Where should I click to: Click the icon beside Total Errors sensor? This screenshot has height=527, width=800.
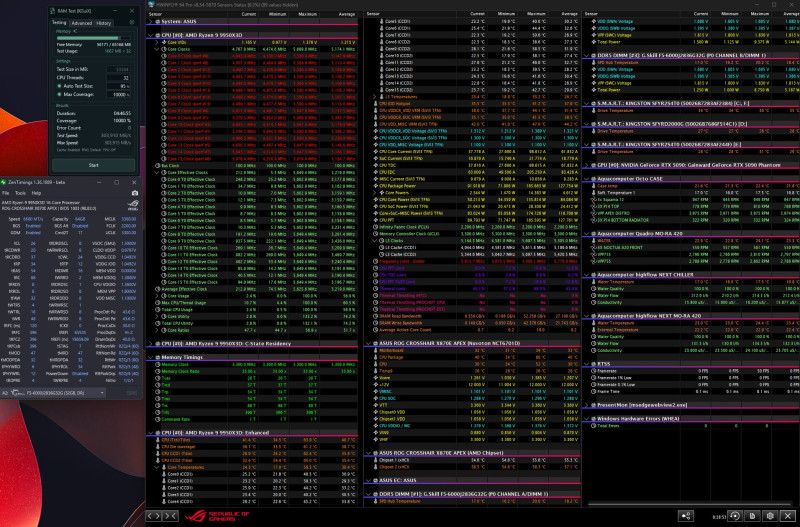594,426
